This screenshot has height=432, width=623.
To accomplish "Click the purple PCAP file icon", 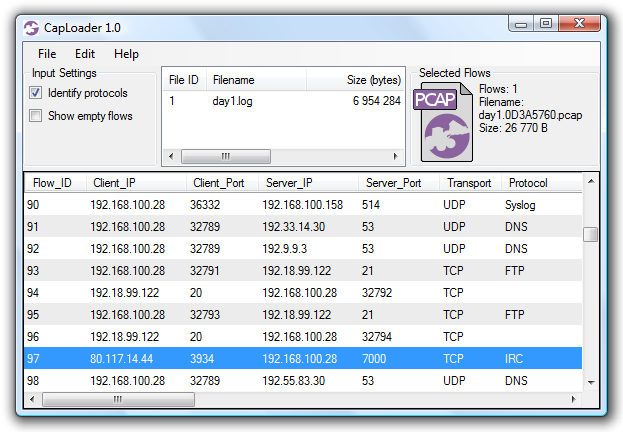I will (x=443, y=122).
